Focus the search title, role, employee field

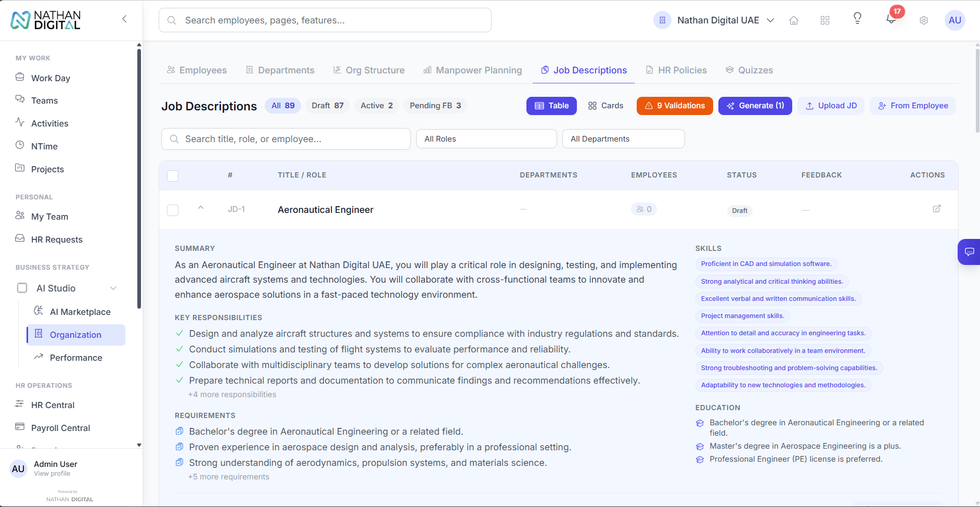point(286,139)
